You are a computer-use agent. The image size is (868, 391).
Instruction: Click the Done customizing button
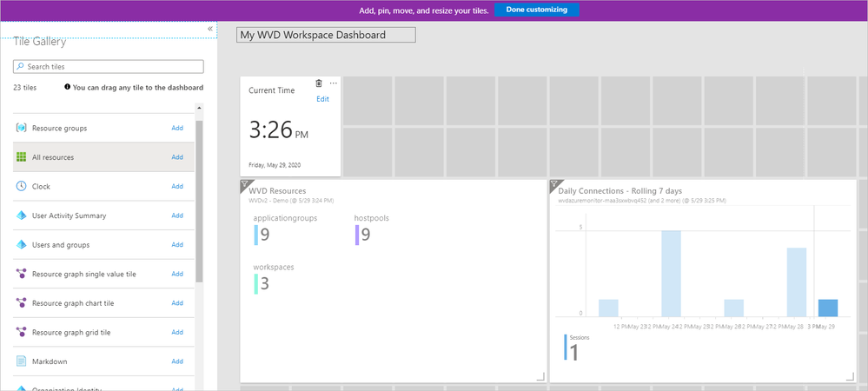point(536,10)
